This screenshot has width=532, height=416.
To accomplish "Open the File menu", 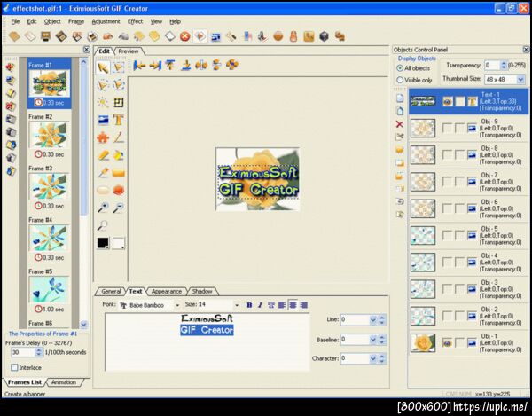I will [x=15, y=21].
